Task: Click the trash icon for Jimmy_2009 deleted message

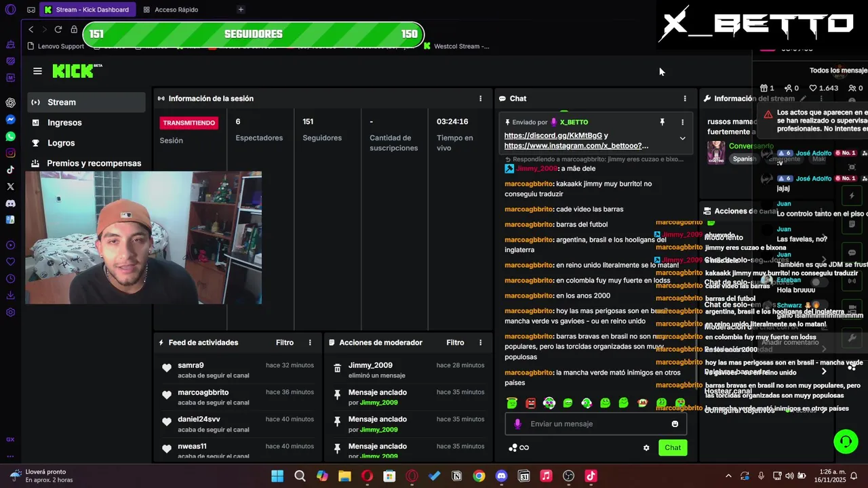Action: pyautogui.click(x=337, y=369)
